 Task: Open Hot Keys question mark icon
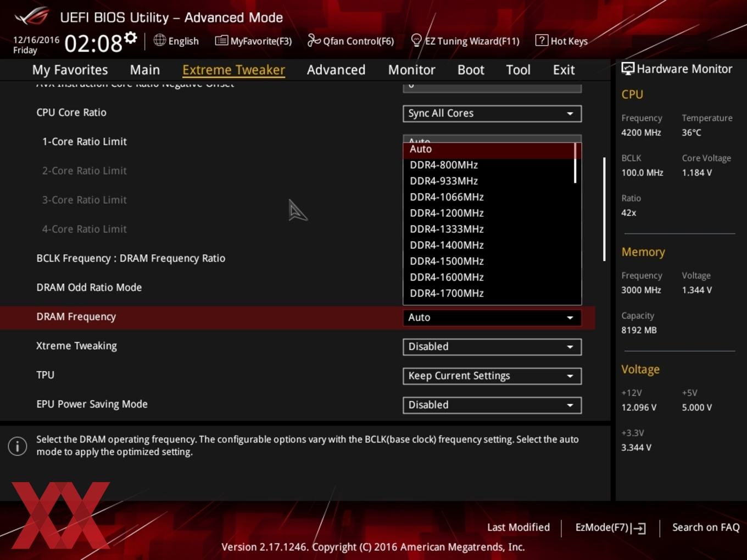[541, 40]
